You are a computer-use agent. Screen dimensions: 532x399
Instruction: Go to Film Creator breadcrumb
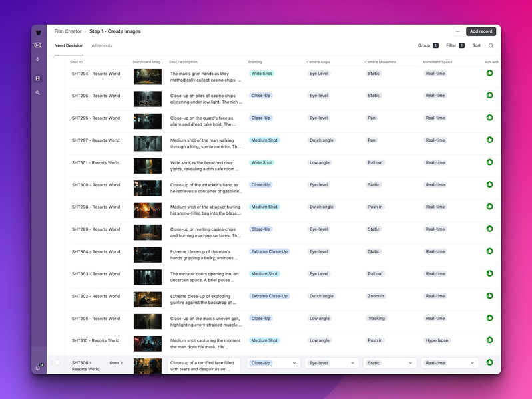pos(68,31)
